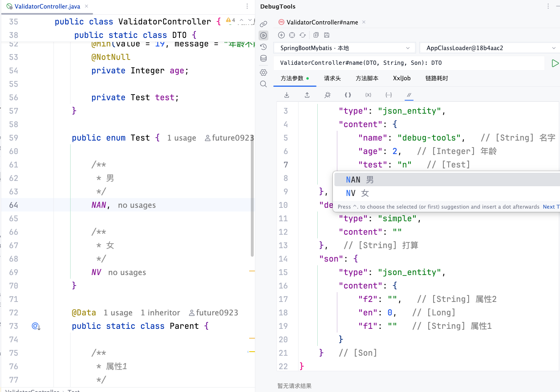Toggle the curly braces {} format button
Image resolution: width=560 pixels, height=392 pixels.
(348, 95)
